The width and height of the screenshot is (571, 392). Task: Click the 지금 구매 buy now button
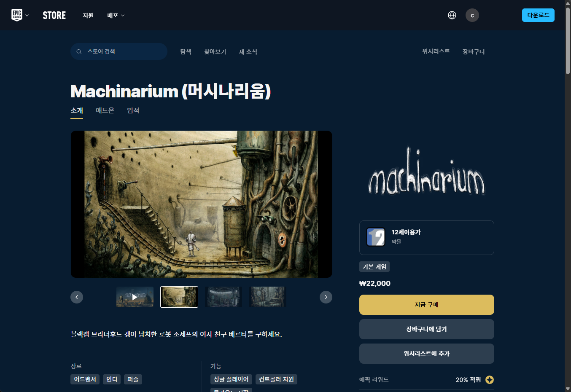[x=427, y=305]
